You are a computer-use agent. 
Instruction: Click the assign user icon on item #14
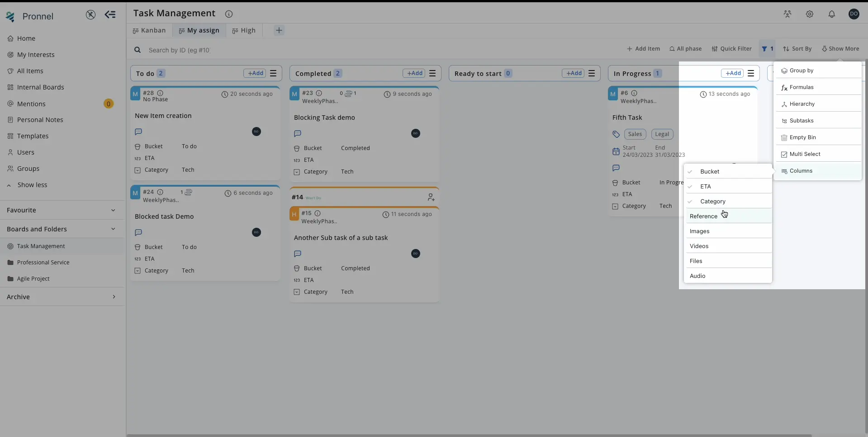pos(431,197)
